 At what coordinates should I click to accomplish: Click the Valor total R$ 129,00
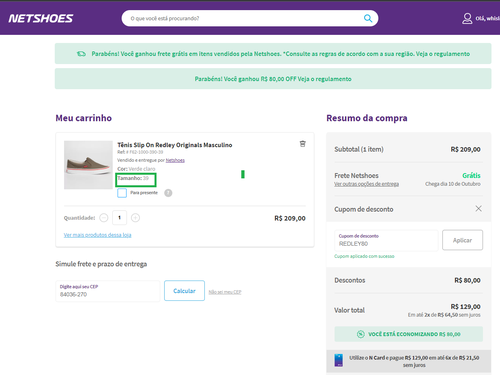click(466, 307)
